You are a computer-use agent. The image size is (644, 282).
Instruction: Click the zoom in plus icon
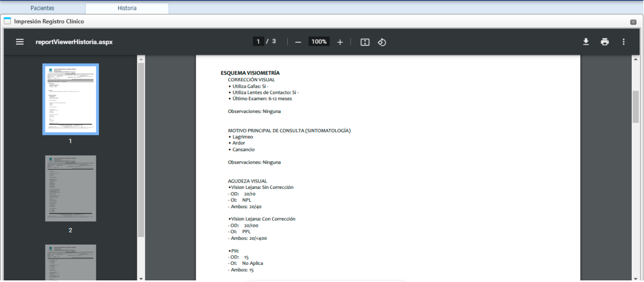pos(340,42)
